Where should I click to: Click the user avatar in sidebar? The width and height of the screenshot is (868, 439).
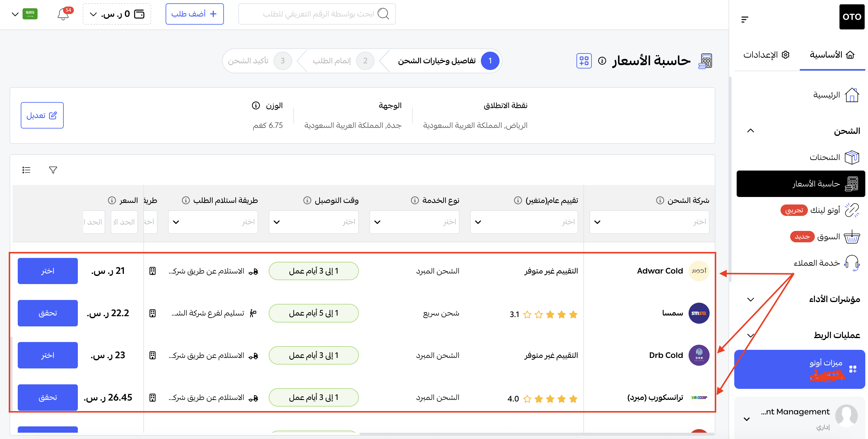click(x=846, y=416)
